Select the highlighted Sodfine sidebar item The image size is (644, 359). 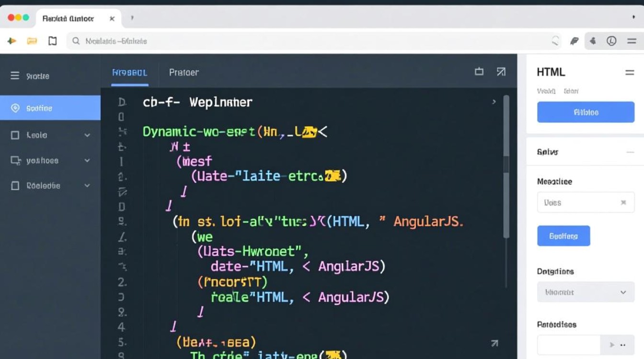pos(50,108)
